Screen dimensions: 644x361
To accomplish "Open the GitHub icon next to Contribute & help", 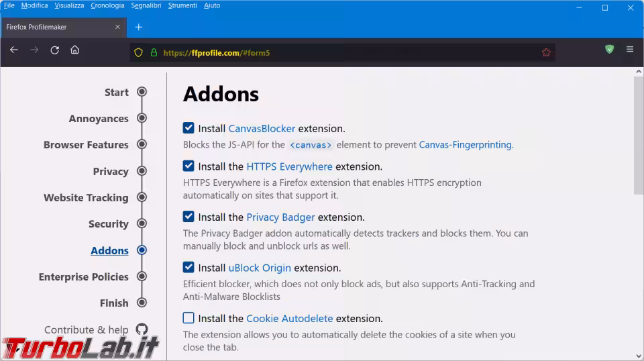I will pyautogui.click(x=142, y=329).
